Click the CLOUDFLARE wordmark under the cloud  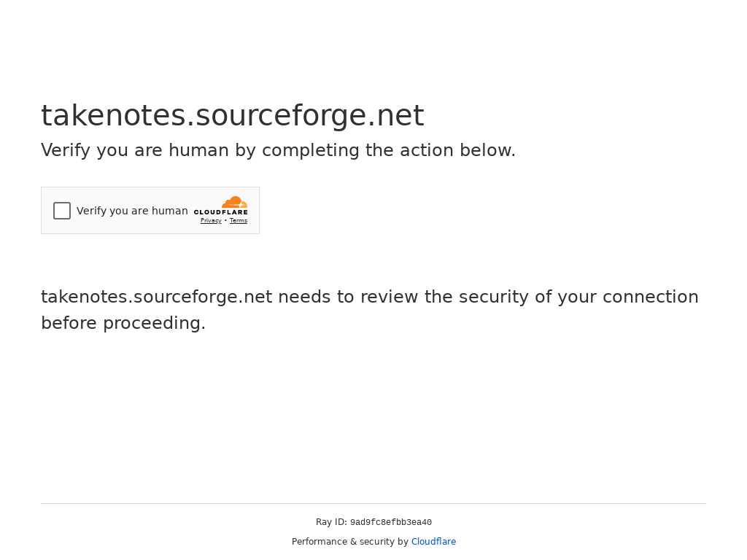pos(220,212)
